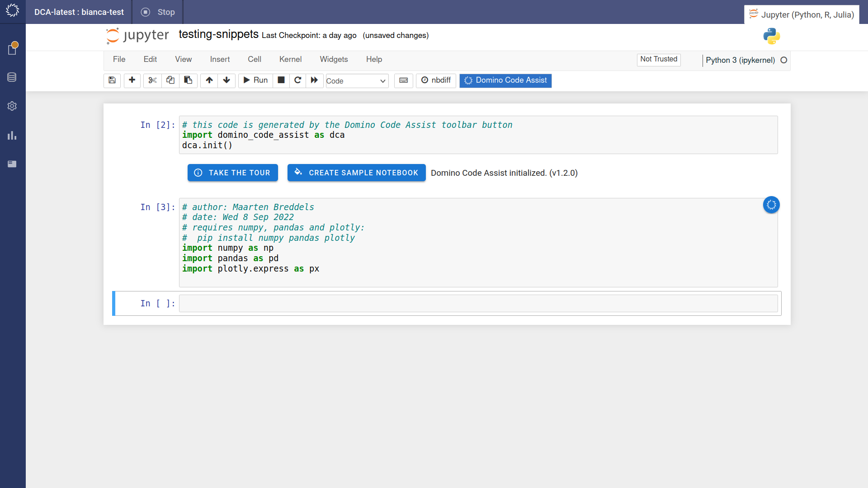This screenshot has width=868, height=488.
Task: Rename notebook via testing-snippets title
Action: pyautogui.click(x=219, y=34)
